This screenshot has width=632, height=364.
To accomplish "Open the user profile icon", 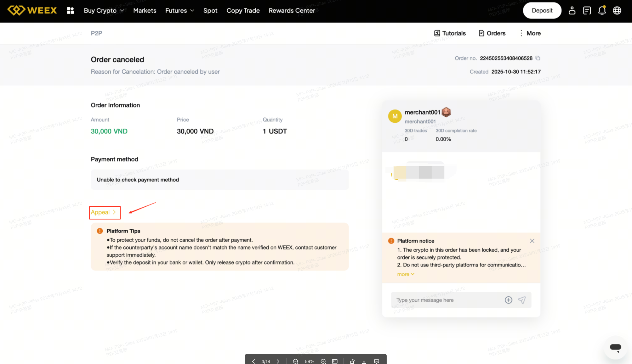I will [x=572, y=10].
